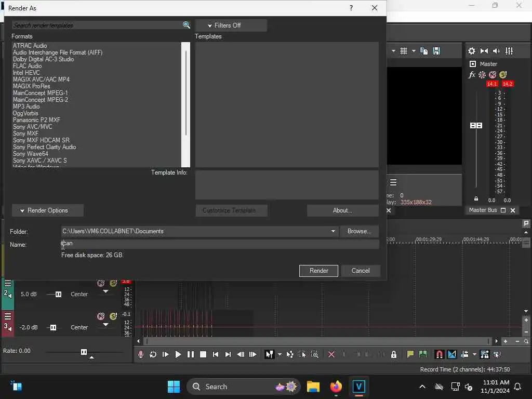The image size is (532, 399).
Task: Open the preview overlays grid icon
Action: click(403, 51)
